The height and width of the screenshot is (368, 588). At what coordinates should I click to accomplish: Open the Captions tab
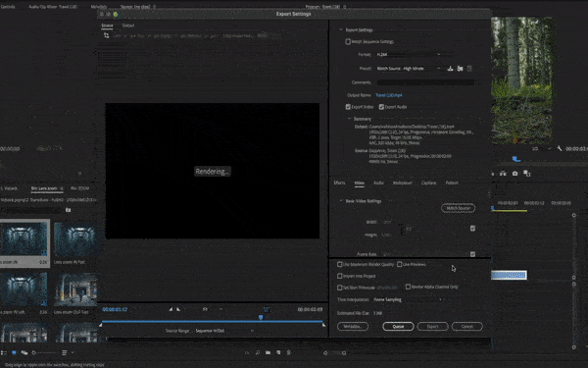point(428,183)
